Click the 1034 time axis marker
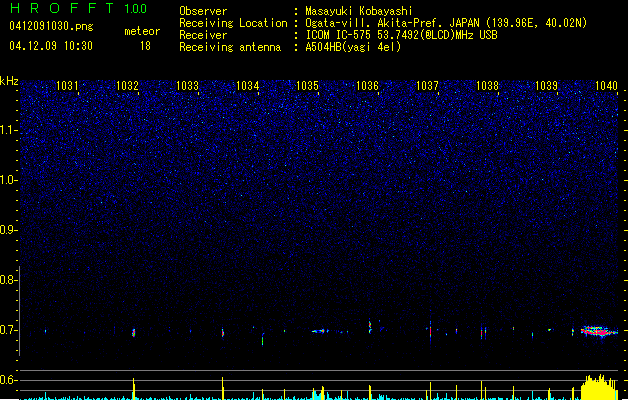Viewport: 629px width, 400px height. [x=248, y=85]
